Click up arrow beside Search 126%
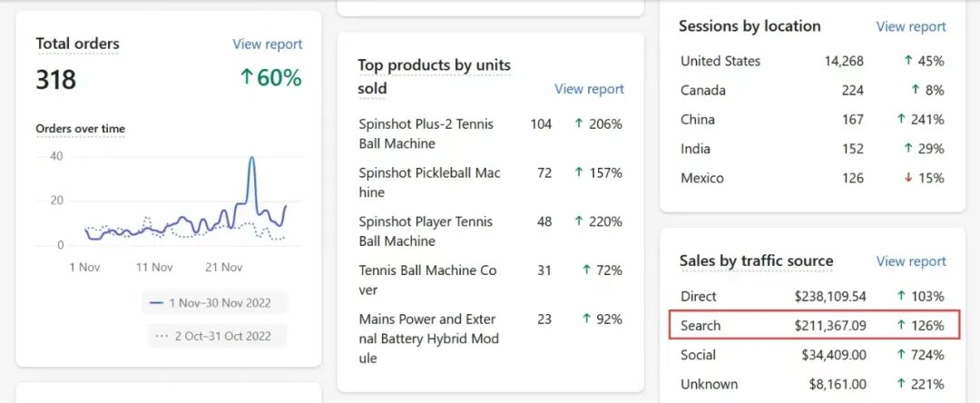 tap(901, 325)
